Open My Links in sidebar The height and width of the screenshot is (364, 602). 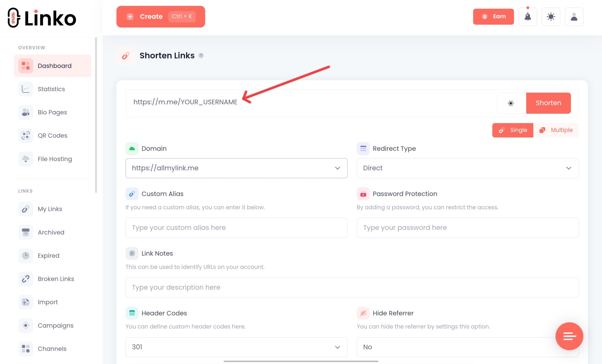(53, 209)
